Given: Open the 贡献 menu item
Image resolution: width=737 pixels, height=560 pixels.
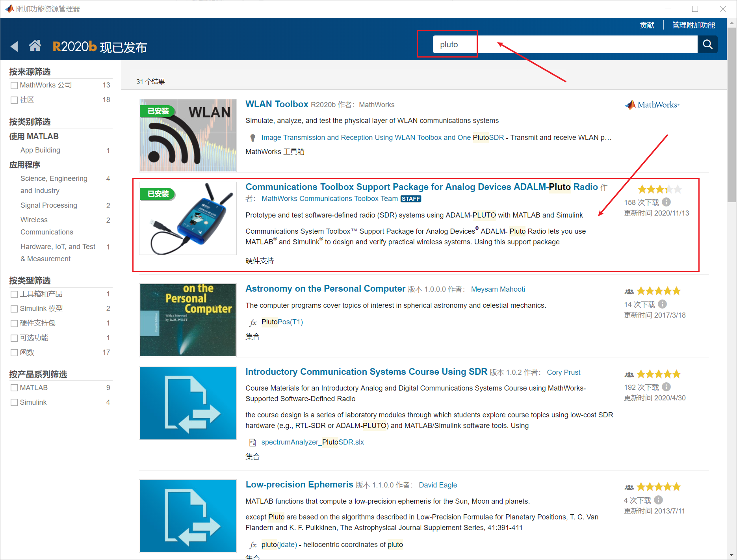Looking at the screenshot, I should pyautogui.click(x=647, y=25).
